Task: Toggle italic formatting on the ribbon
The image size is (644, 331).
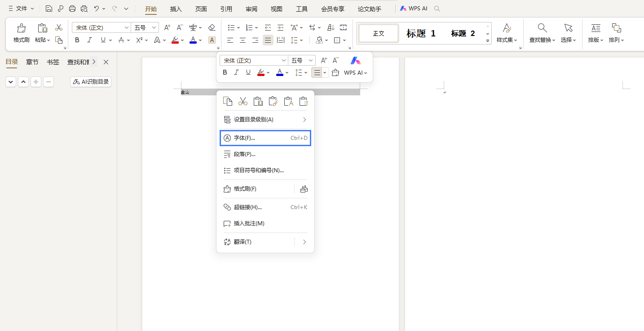Action: [89, 40]
